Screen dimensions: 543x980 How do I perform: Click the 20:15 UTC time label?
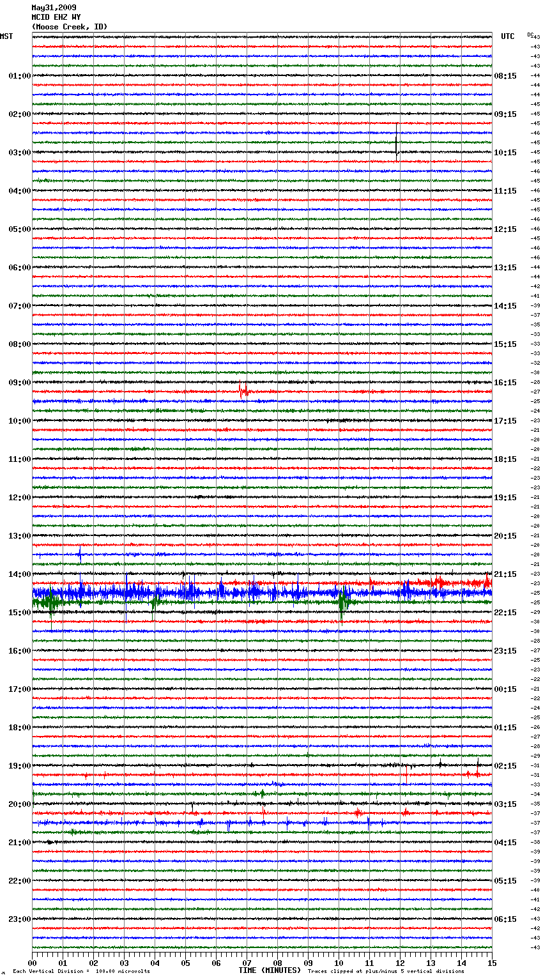pyautogui.click(x=505, y=536)
